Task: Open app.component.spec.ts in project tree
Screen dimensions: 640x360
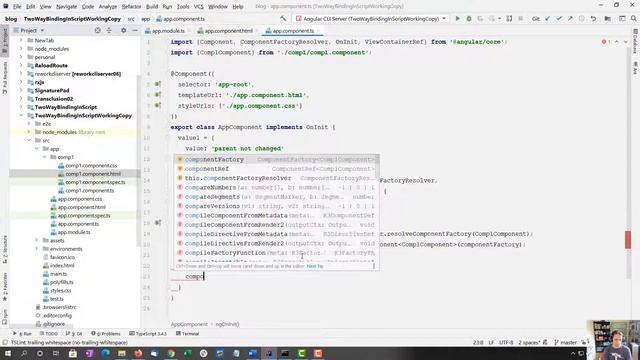Action: pyautogui.click(x=84, y=216)
